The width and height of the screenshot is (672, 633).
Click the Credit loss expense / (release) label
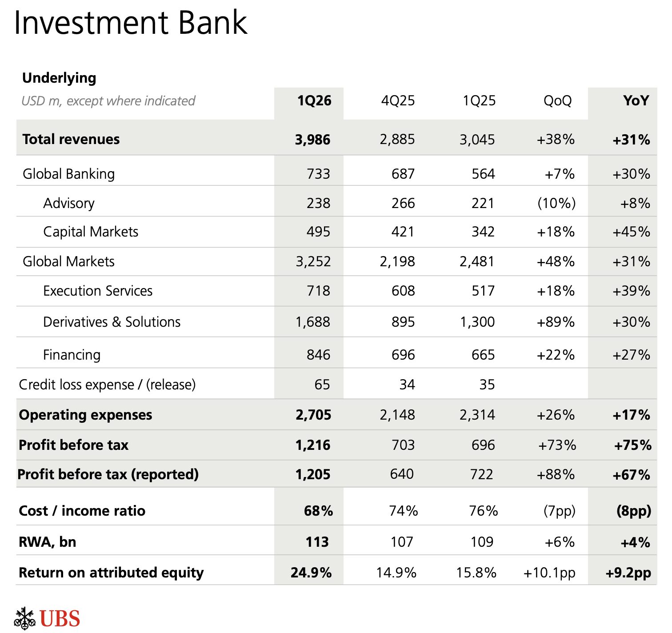(107, 385)
